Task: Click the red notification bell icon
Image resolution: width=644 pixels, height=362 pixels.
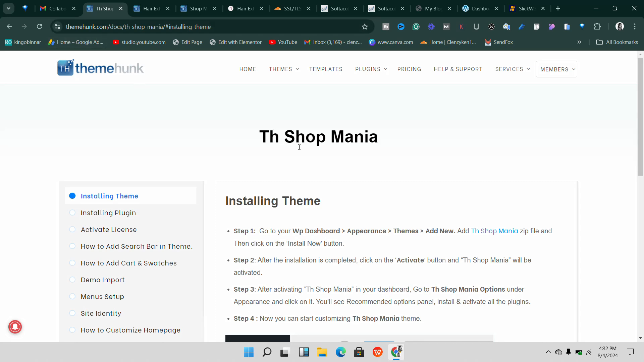Action: tap(15, 327)
